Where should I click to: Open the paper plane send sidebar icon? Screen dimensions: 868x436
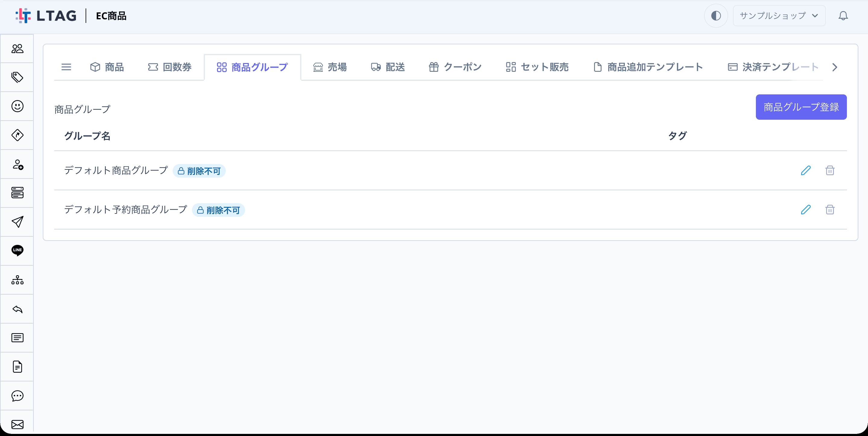[x=17, y=222]
